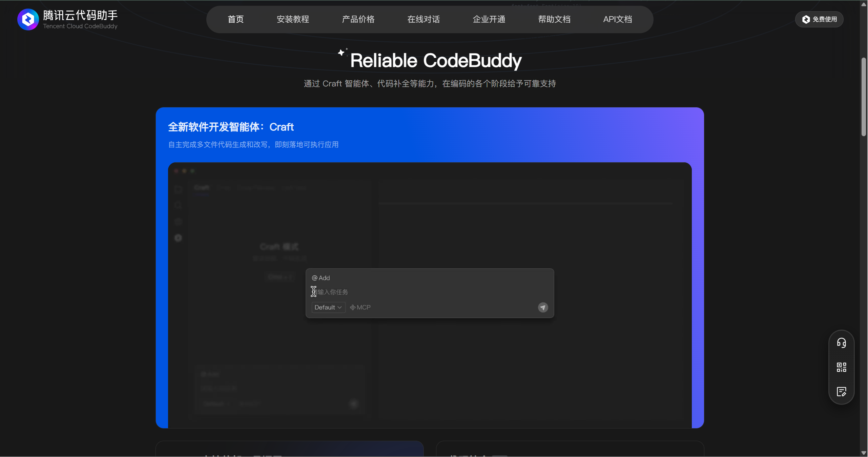The height and width of the screenshot is (457, 868).
Task: Open the feedback form edit icon
Action: tap(841, 392)
